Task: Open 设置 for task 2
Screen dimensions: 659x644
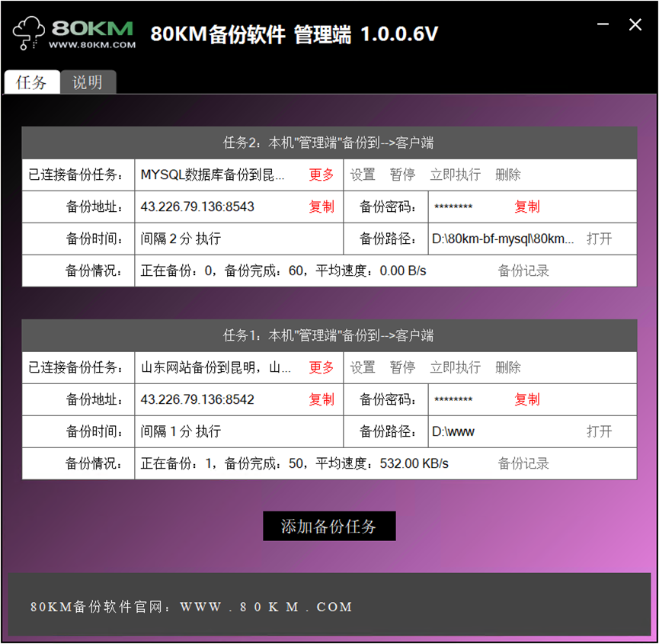Action: pyautogui.click(x=363, y=175)
